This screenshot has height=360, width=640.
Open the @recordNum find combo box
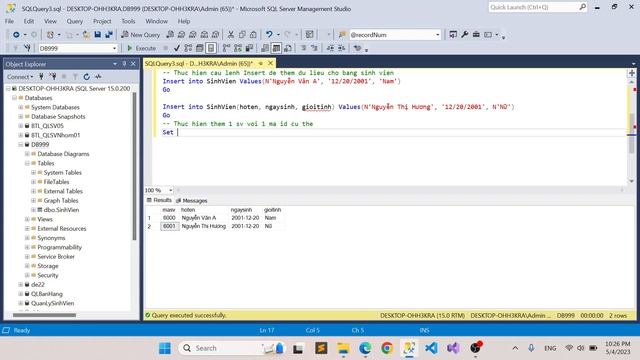438,35
